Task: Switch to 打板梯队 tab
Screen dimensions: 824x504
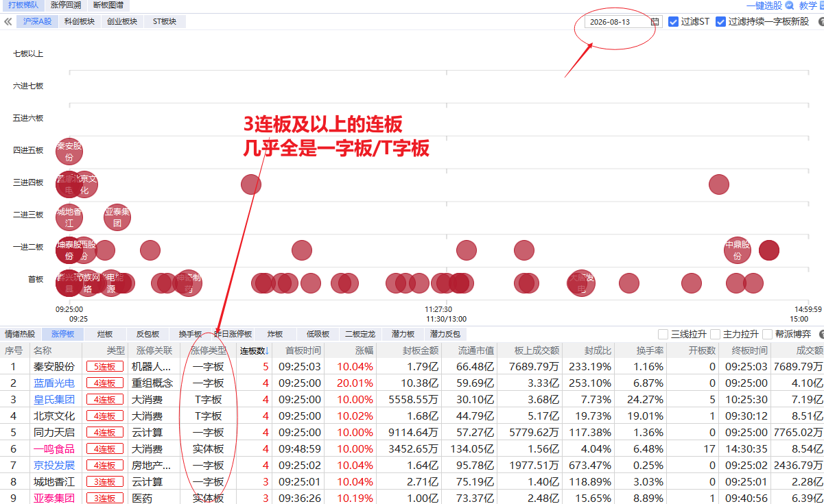Action: [x=22, y=5]
